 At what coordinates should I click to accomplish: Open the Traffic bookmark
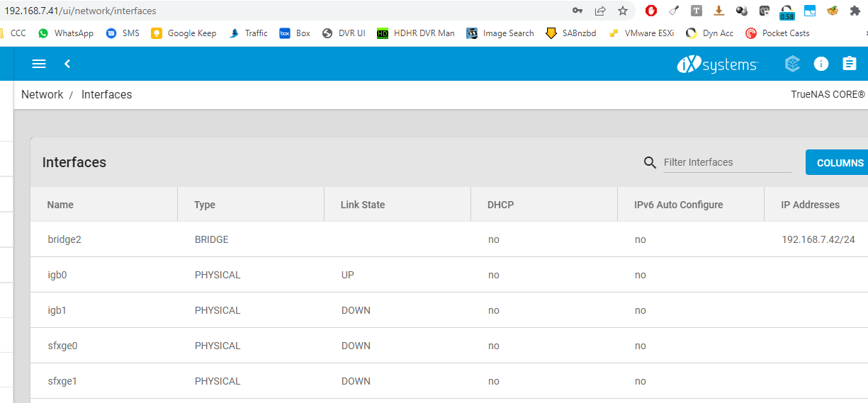248,33
